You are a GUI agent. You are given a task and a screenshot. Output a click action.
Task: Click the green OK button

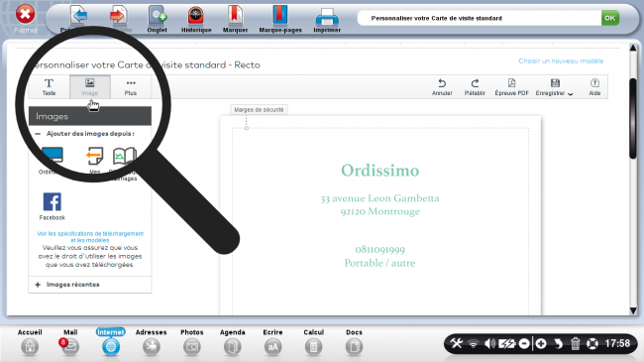(610, 18)
